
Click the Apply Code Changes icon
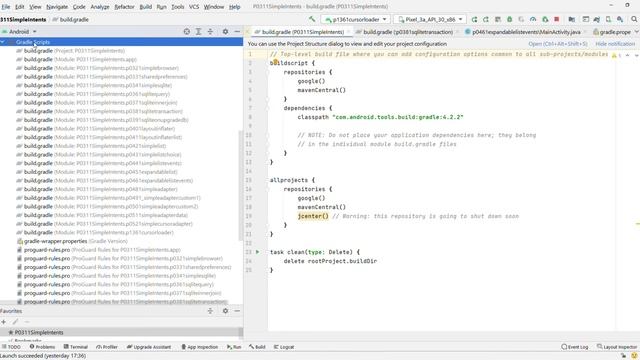pyautogui.click(x=498, y=19)
